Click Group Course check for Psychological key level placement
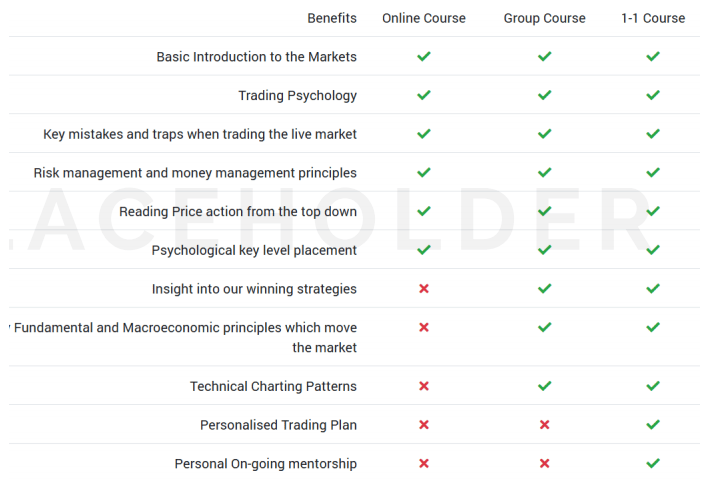This screenshot has height=488, width=714. click(544, 250)
